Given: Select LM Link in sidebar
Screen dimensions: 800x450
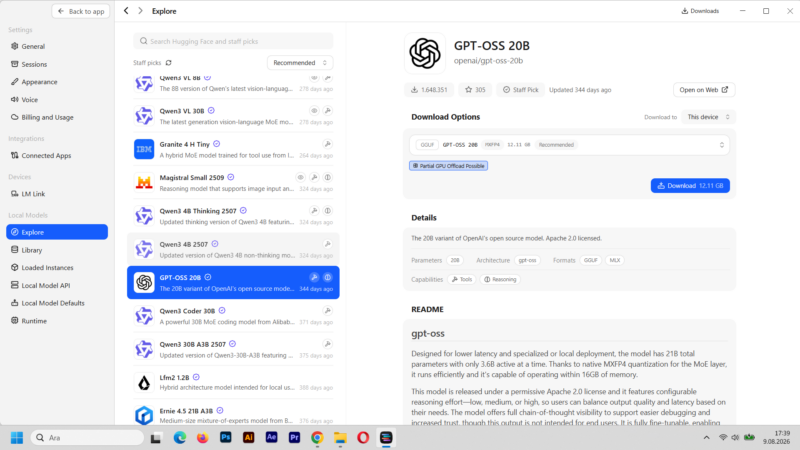Looking at the screenshot, I should 57,194.
